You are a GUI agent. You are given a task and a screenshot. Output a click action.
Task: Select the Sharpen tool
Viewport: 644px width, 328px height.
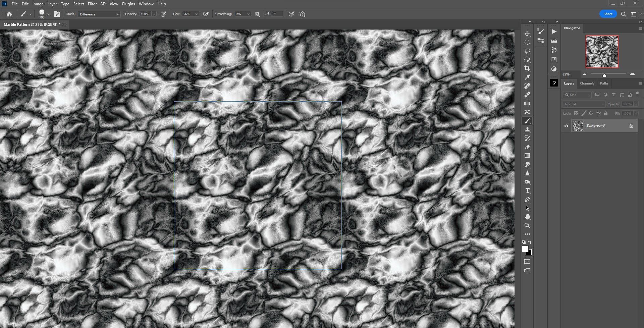point(527,173)
